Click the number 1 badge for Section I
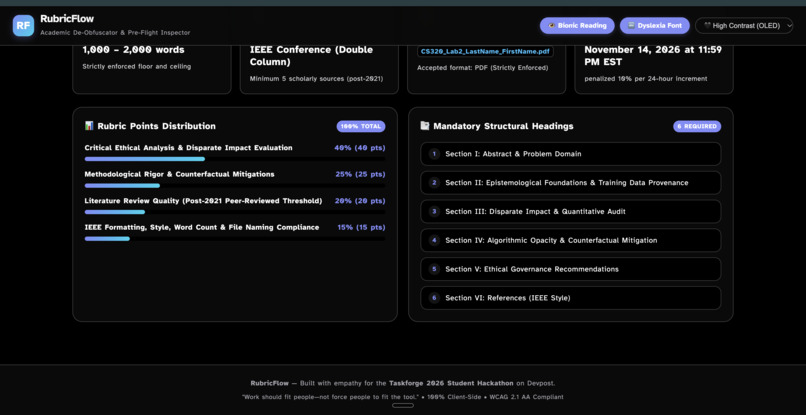The height and width of the screenshot is (415, 806). tap(434, 154)
